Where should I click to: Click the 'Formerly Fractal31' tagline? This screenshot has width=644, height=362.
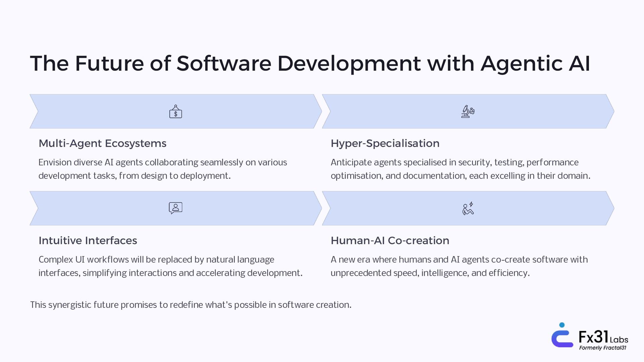(602, 348)
